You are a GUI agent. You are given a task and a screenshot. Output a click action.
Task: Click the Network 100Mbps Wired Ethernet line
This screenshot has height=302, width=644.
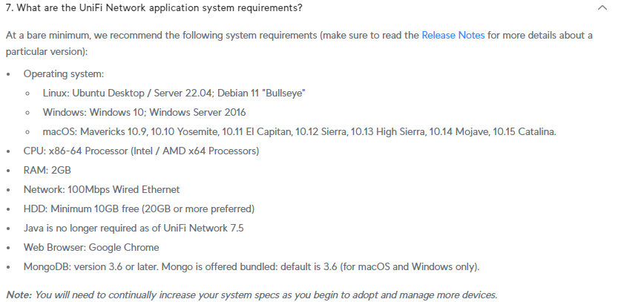point(102,190)
